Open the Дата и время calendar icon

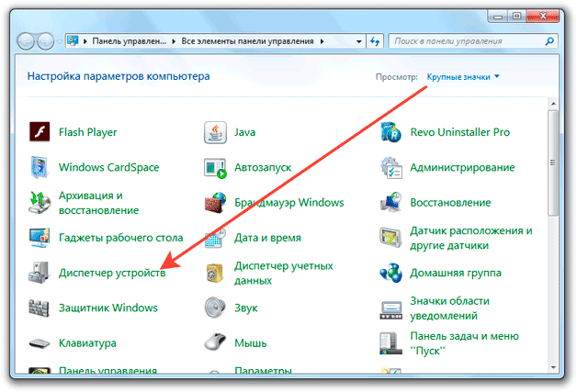[215, 238]
